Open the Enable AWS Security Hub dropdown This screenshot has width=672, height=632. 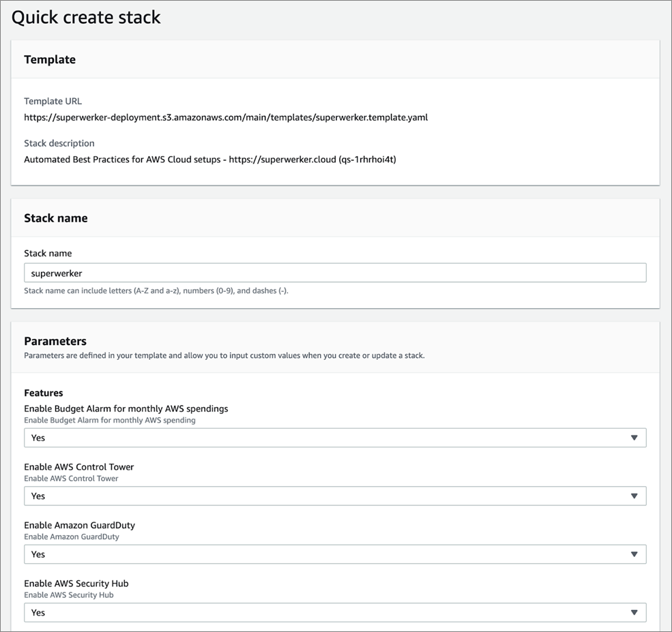(335, 612)
